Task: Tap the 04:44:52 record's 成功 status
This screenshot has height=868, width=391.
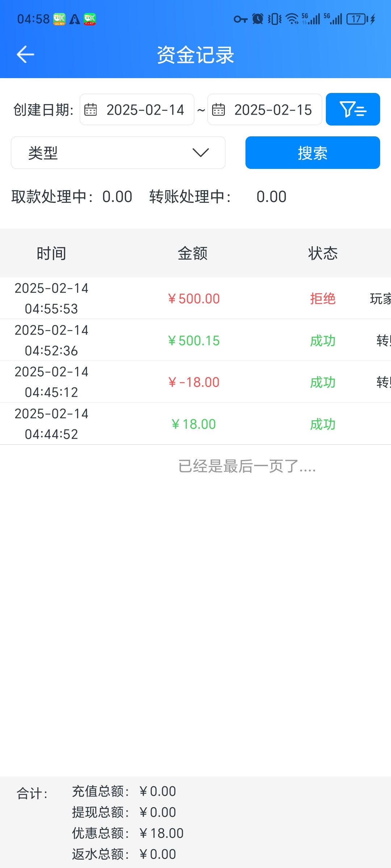Action: coord(323,424)
